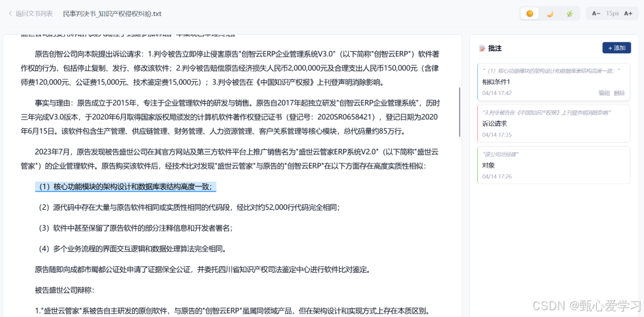Click the 批注 panel heading

click(495, 48)
